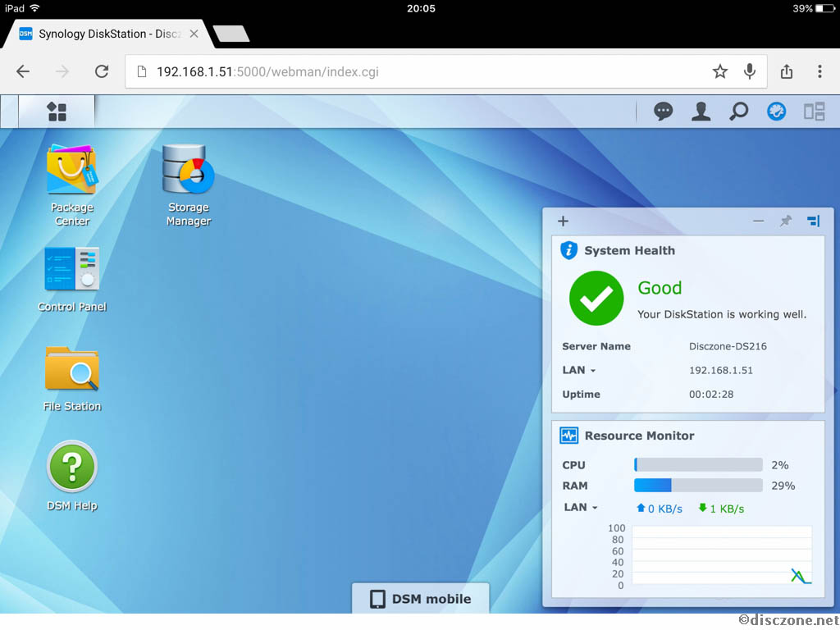Reload the DiskStation page

[x=102, y=71]
